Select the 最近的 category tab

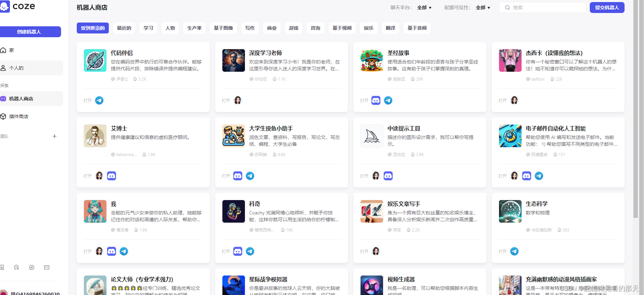[x=124, y=28]
